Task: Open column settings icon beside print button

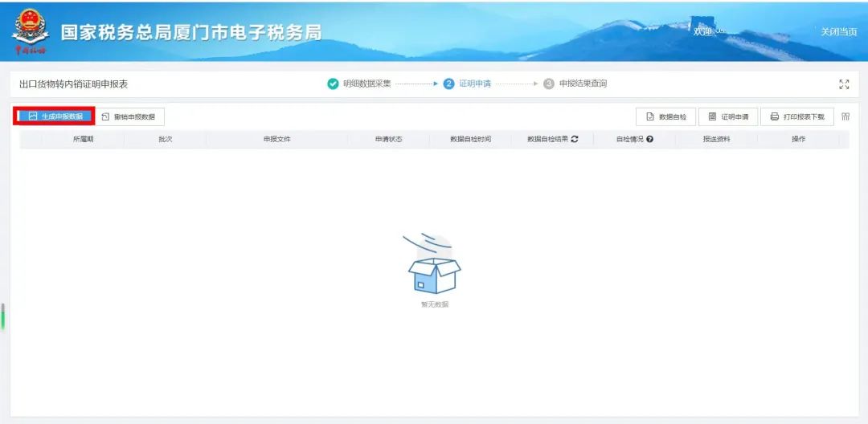Action: pyautogui.click(x=845, y=117)
